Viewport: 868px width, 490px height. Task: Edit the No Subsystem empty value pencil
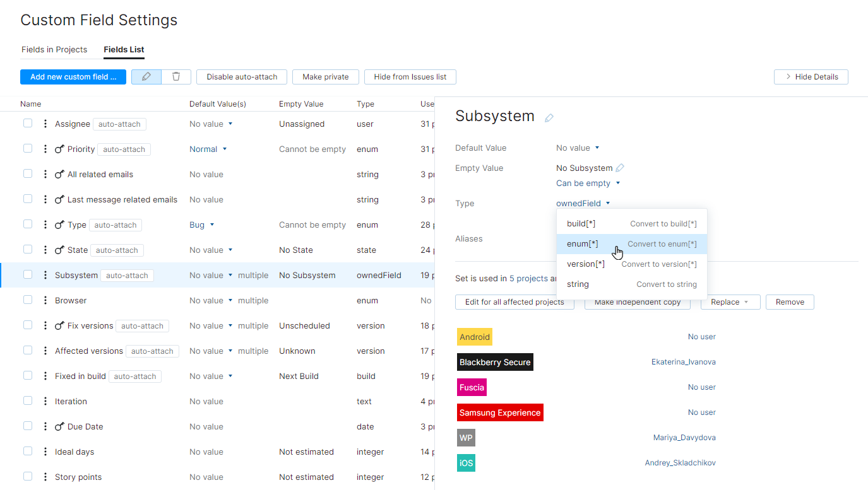click(x=620, y=168)
